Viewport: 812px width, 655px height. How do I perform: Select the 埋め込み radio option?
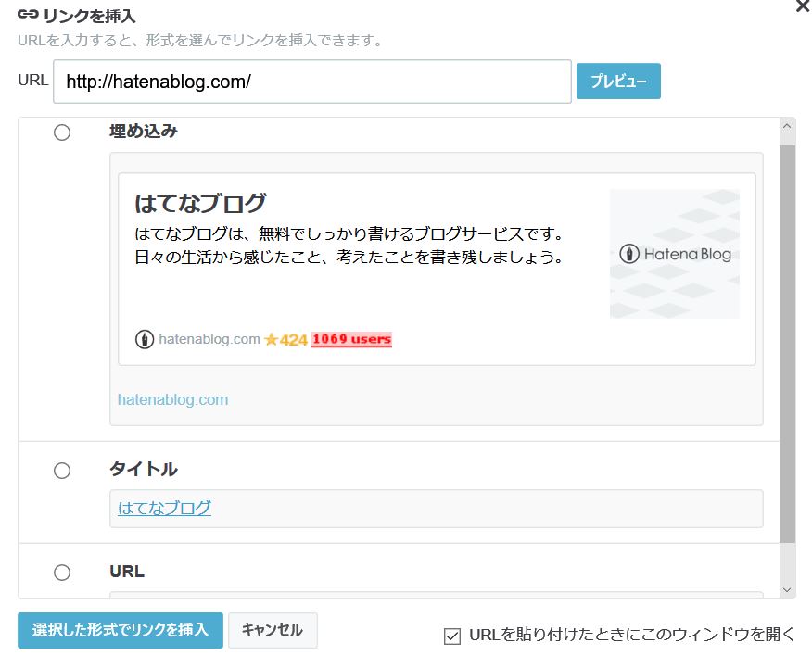point(62,132)
